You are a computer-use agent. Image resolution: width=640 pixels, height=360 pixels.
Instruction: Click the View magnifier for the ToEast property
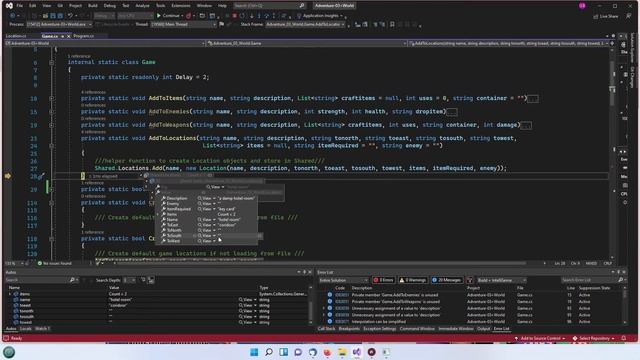coord(200,225)
